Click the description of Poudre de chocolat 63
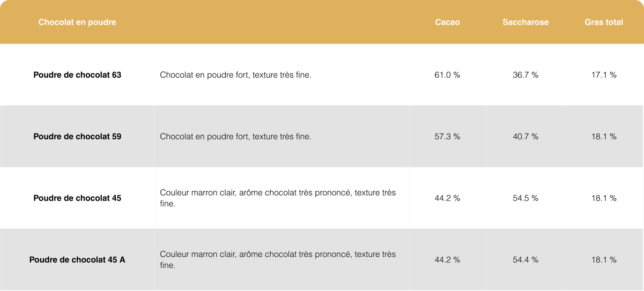 pyautogui.click(x=235, y=75)
